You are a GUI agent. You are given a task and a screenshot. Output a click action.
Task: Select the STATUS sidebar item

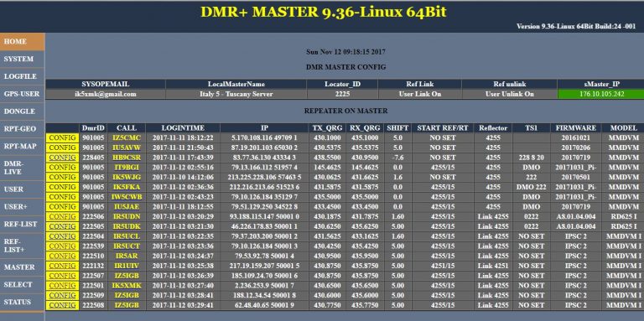point(22,302)
